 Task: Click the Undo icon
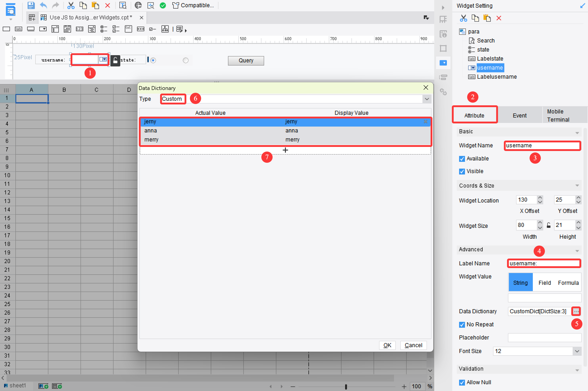tap(43, 5)
